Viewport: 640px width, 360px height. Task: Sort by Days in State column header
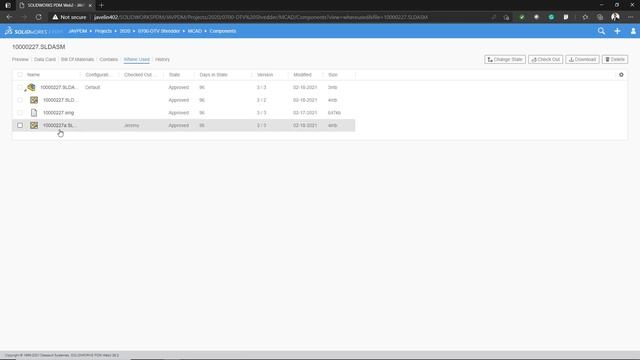[x=213, y=75]
